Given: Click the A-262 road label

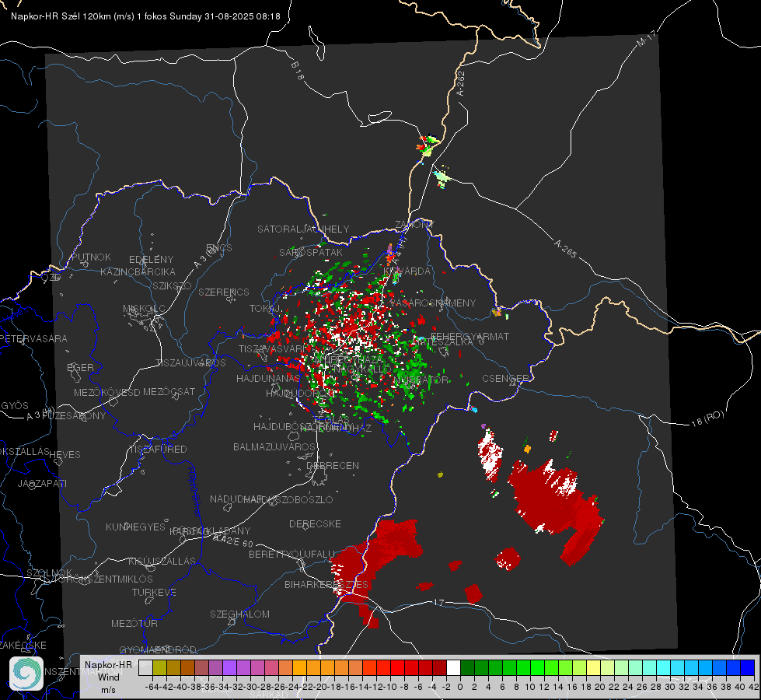Looking at the screenshot, I should pos(461,83).
